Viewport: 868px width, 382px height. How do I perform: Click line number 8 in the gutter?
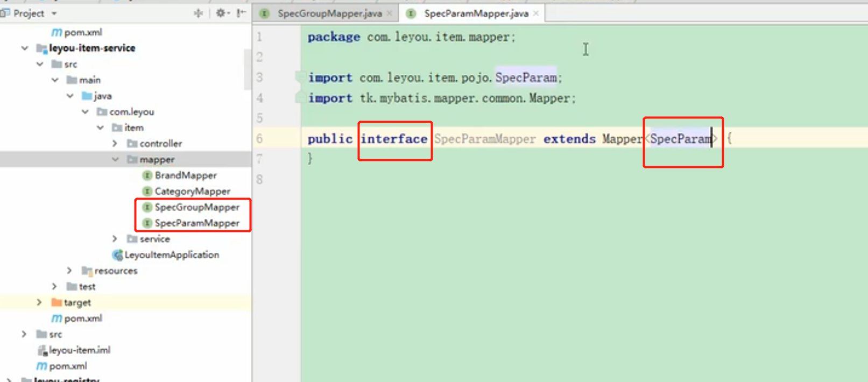tap(259, 179)
